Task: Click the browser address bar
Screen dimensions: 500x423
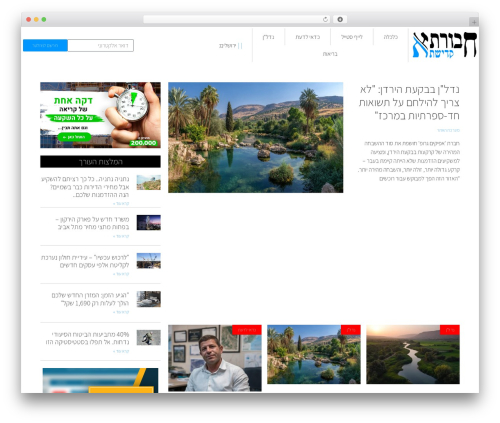Action: pyautogui.click(x=237, y=19)
